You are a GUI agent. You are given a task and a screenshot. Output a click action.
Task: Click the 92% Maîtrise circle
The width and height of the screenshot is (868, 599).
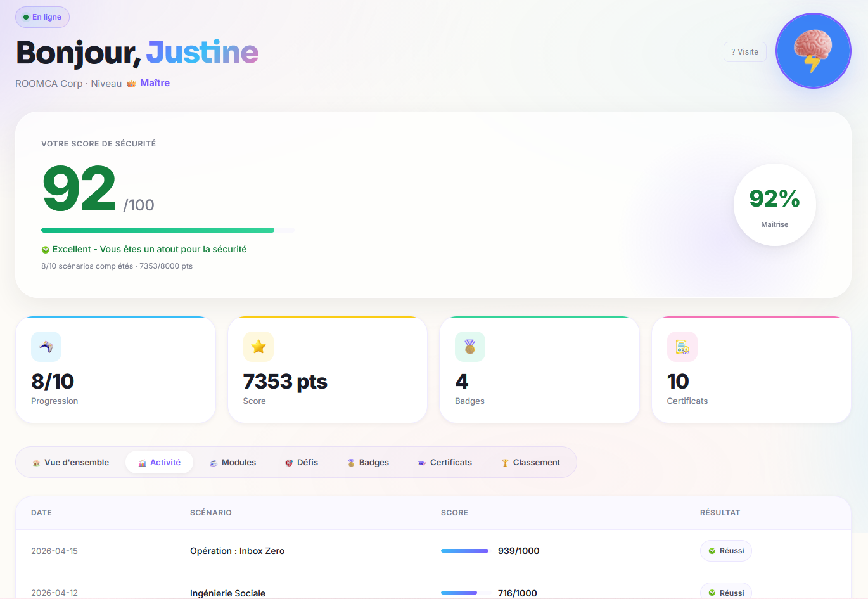point(774,205)
